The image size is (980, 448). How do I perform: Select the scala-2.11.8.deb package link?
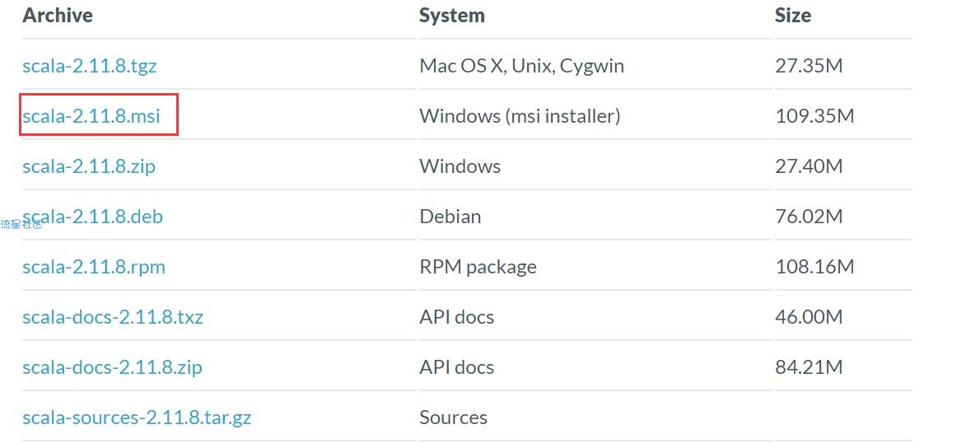[92, 217]
